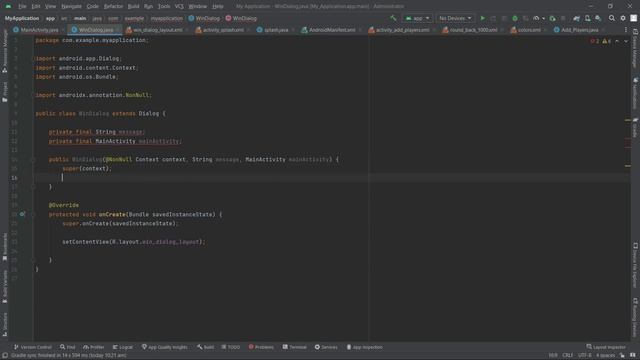Viewport: 640px width, 360px height.
Task: Toggle the Structure side panel
Action: tap(5, 324)
